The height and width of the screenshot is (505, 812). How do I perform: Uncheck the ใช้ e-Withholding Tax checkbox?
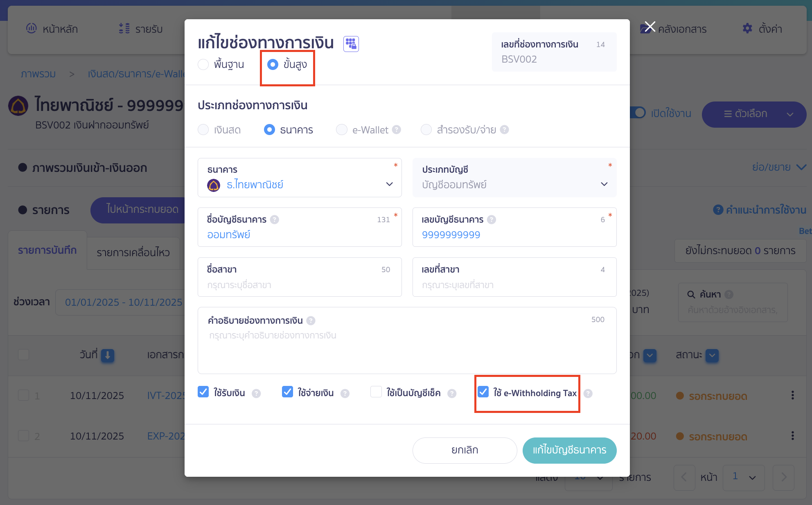coord(484,392)
